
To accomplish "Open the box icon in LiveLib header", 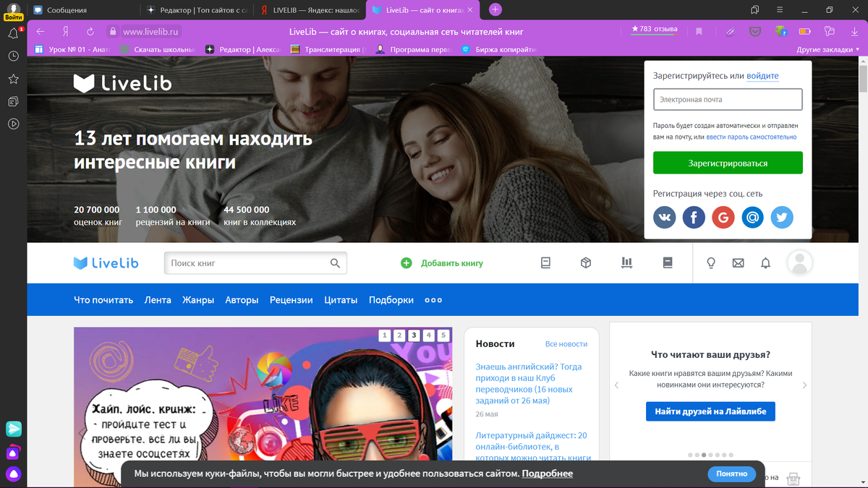I will coord(586,263).
